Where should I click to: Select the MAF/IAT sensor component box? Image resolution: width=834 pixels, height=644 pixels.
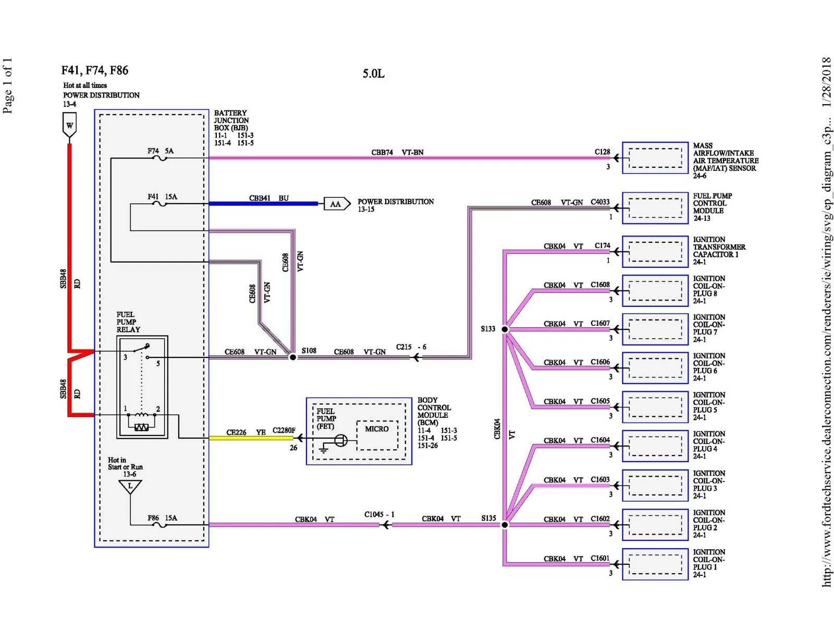[655, 157]
